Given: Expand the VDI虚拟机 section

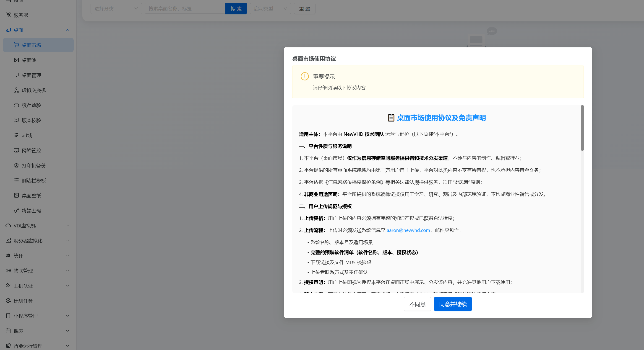Looking at the screenshot, I should pos(67,225).
